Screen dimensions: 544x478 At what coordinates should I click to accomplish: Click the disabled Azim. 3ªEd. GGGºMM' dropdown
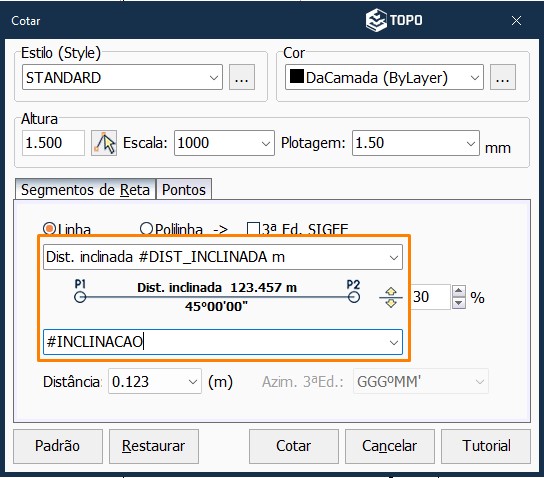tap(420, 381)
